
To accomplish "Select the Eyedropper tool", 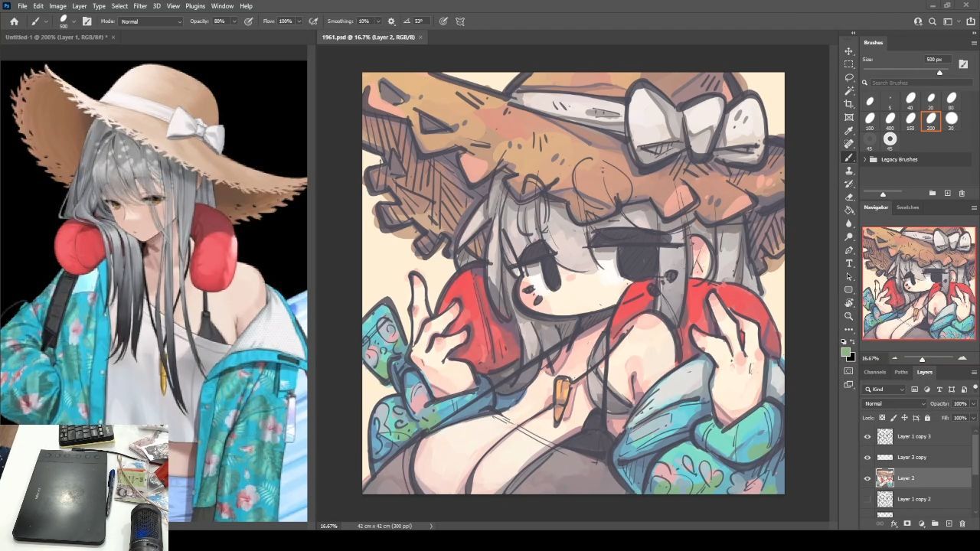I will click(x=848, y=131).
